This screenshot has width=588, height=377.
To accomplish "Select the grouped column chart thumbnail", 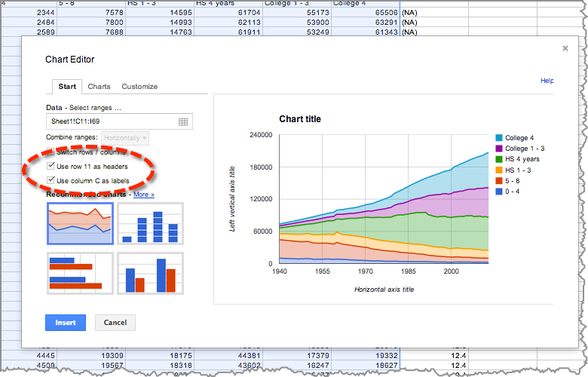I will (150, 274).
